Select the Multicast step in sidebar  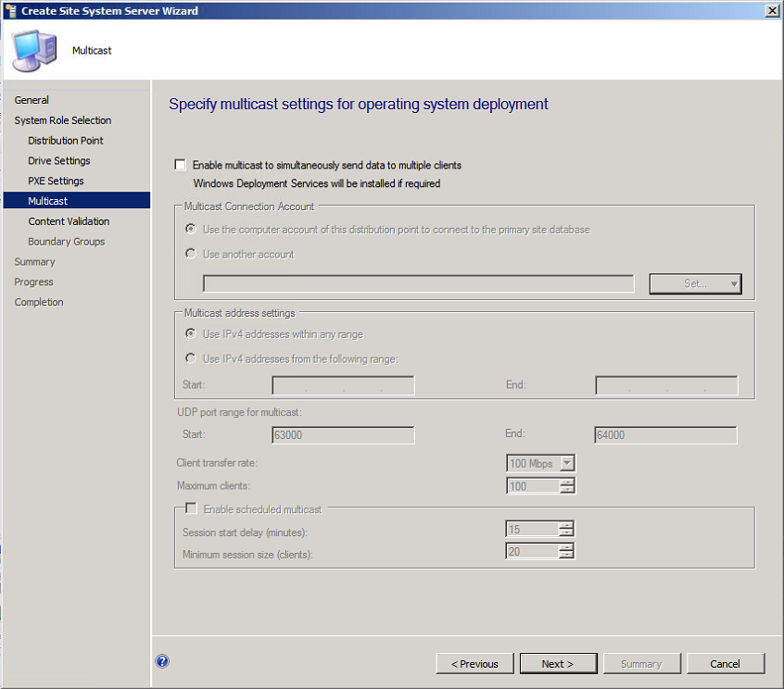[77, 200]
